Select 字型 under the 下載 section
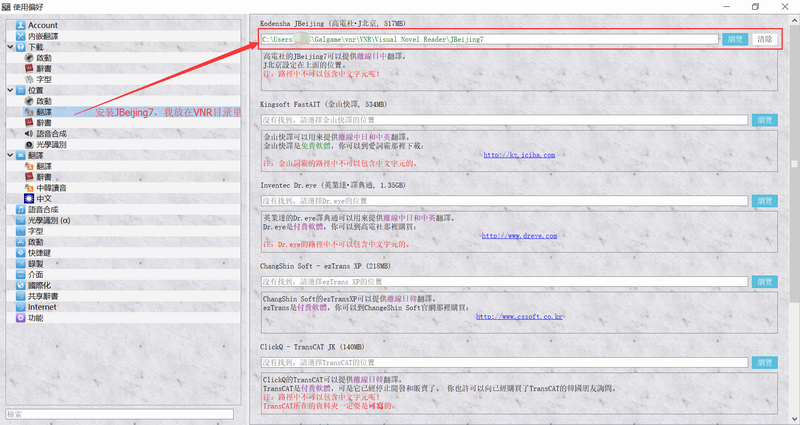Viewport: 800px width, 425px height. pyautogui.click(x=43, y=79)
